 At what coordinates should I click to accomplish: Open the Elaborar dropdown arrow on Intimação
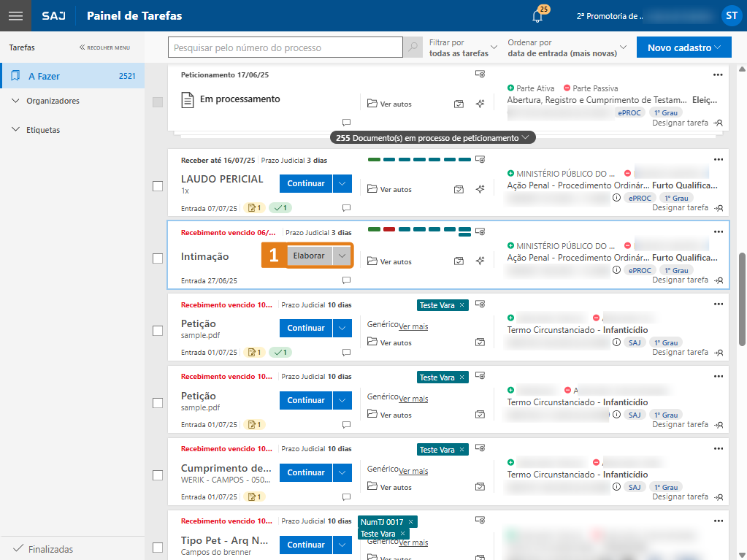[342, 256]
